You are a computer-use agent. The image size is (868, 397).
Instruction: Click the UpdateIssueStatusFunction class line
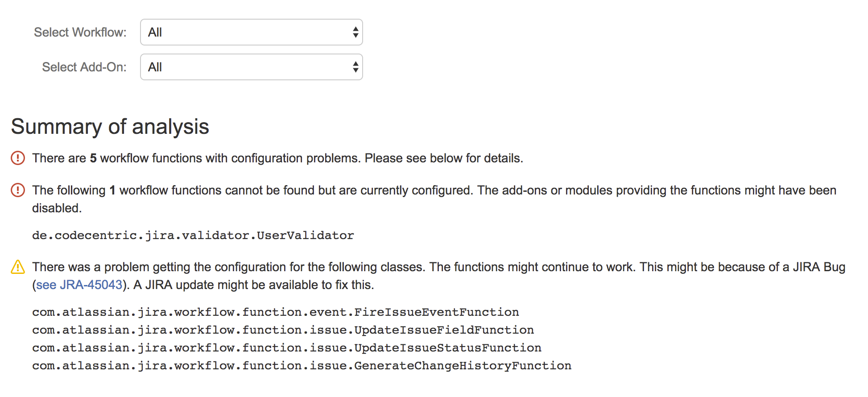tap(286, 347)
